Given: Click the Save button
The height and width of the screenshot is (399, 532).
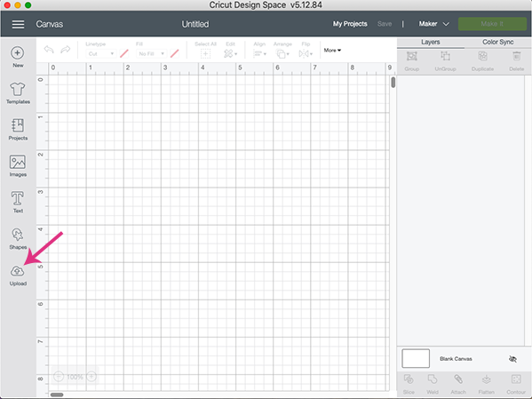Looking at the screenshot, I should point(385,24).
